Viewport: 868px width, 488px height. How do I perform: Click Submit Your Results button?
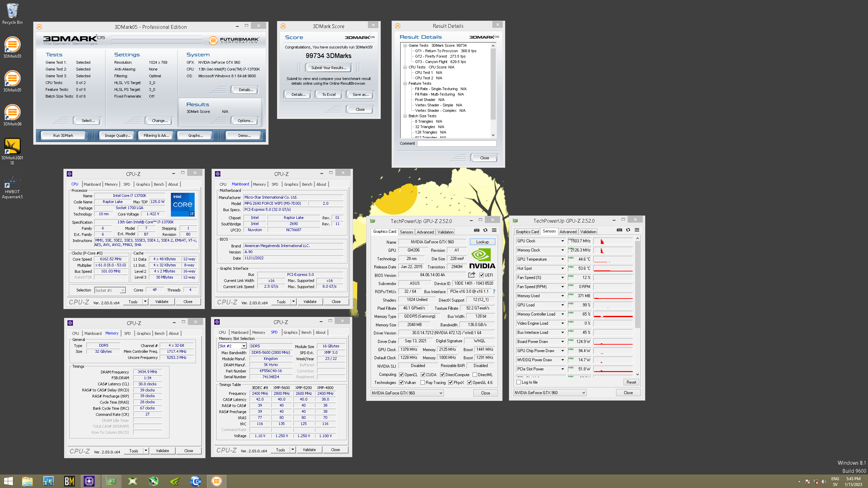pyautogui.click(x=329, y=68)
